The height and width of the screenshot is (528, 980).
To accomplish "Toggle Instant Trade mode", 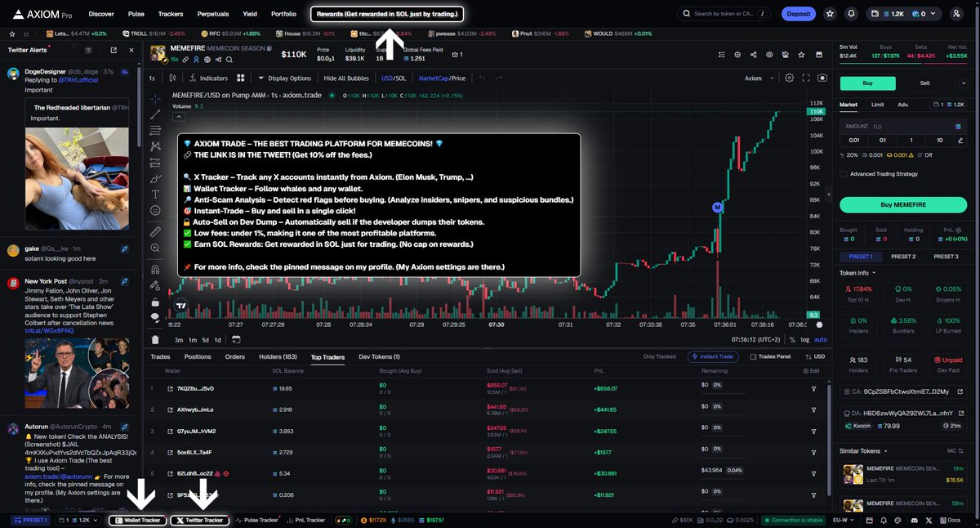I will coord(715,357).
